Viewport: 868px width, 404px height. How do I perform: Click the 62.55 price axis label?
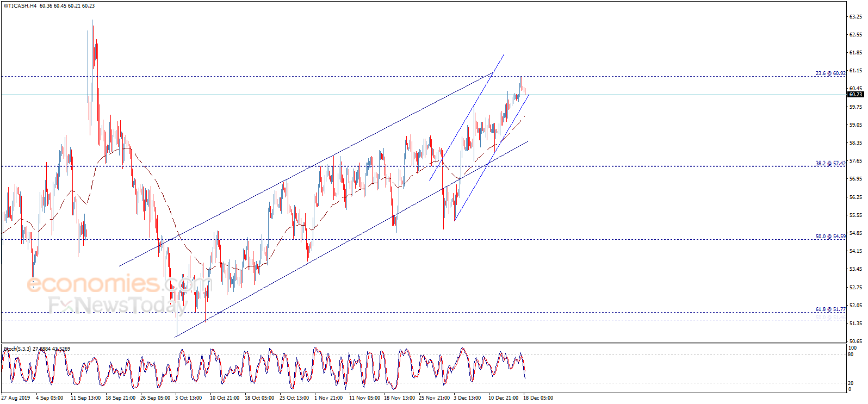click(x=855, y=35)
